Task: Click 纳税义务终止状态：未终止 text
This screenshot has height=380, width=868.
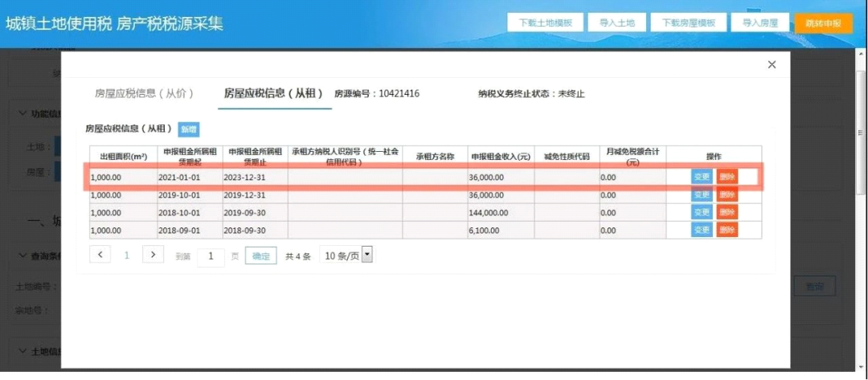Action: click(x=531, y=93)
